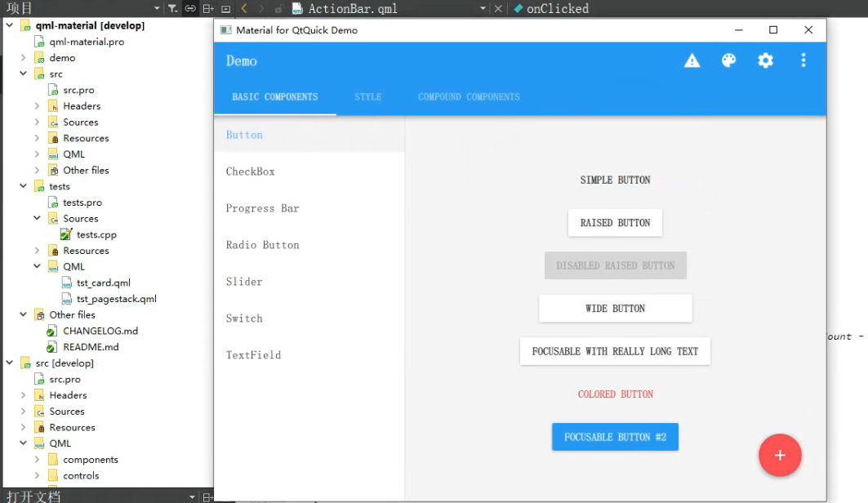Open the COMPOUND COMPONENTS tab
Viewport: 868px width, 503px height.
pyautogui.click(x=469, y=96)
